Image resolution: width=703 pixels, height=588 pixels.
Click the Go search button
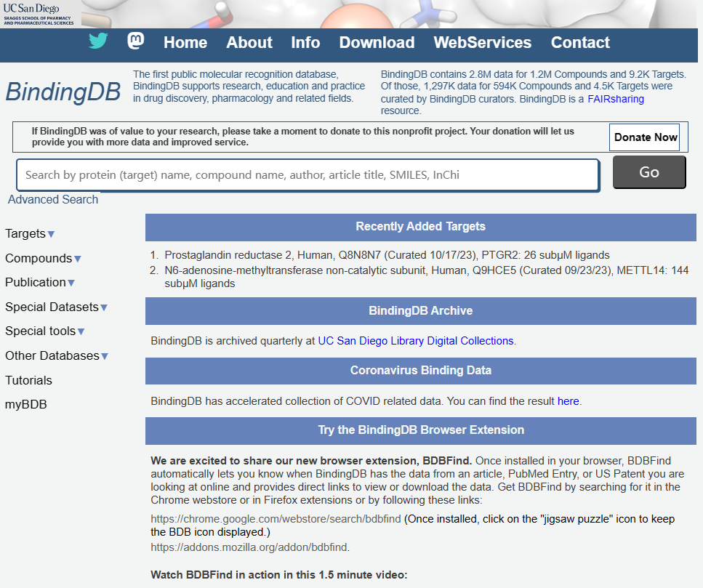648,172
